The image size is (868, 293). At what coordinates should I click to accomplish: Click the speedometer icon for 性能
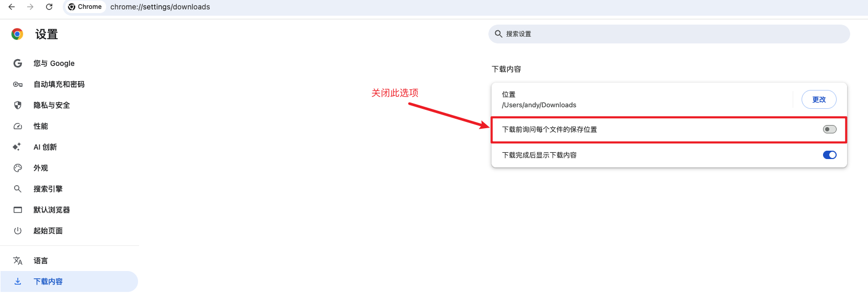pos(18,126)
